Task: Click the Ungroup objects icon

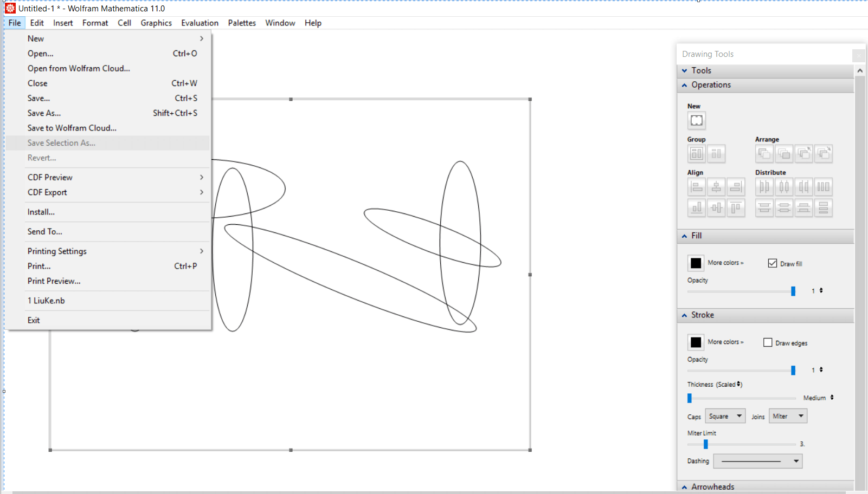Action: [x=716, y=154]
